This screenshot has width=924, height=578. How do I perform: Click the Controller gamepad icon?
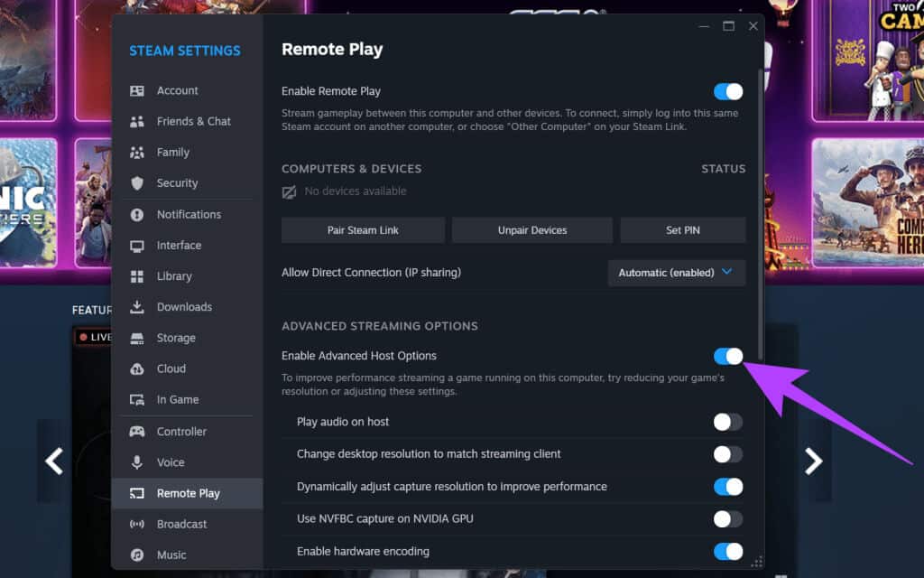[x=137, y=431]
